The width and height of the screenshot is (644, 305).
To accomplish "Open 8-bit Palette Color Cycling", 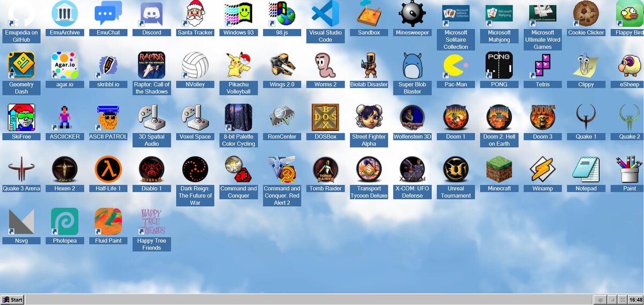I will [x=238, y=117].
